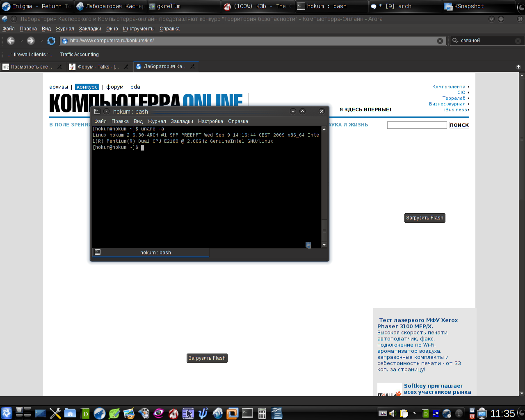Viewport: 525px width, 420px height.
Task: Click the ПОИСК search button
Action: click(459, 125)
